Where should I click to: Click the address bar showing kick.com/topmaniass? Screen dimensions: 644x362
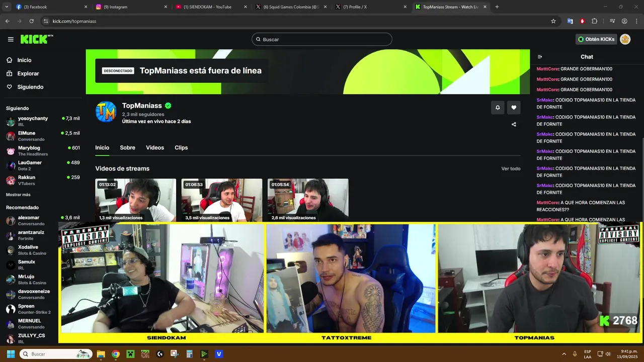tap(297, 21)
